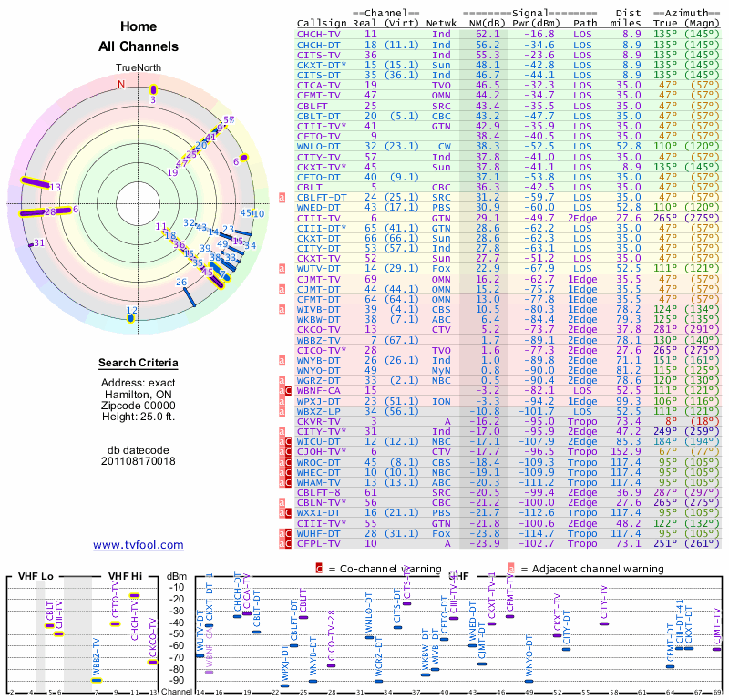Screen dimensions: 729x700
Task: Click adjacent-channel warning icon beside WBXZ-LP
Action: pos(282,411)
